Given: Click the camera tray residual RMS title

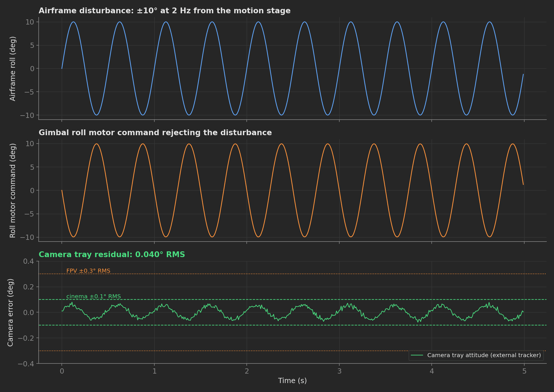Looking at the screenshot, I should point(112,255).
